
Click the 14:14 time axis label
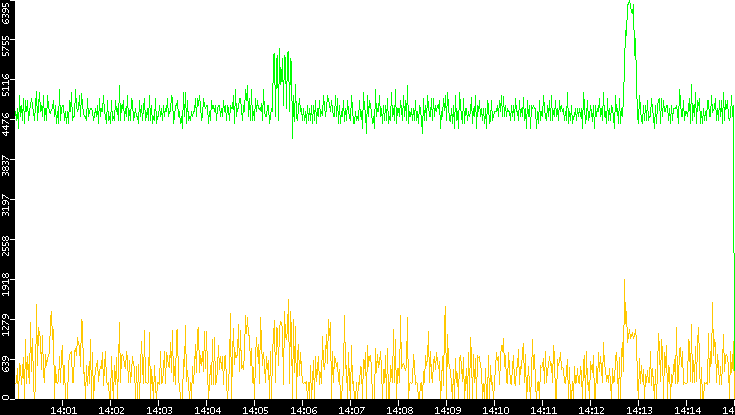tap(687, 410)
